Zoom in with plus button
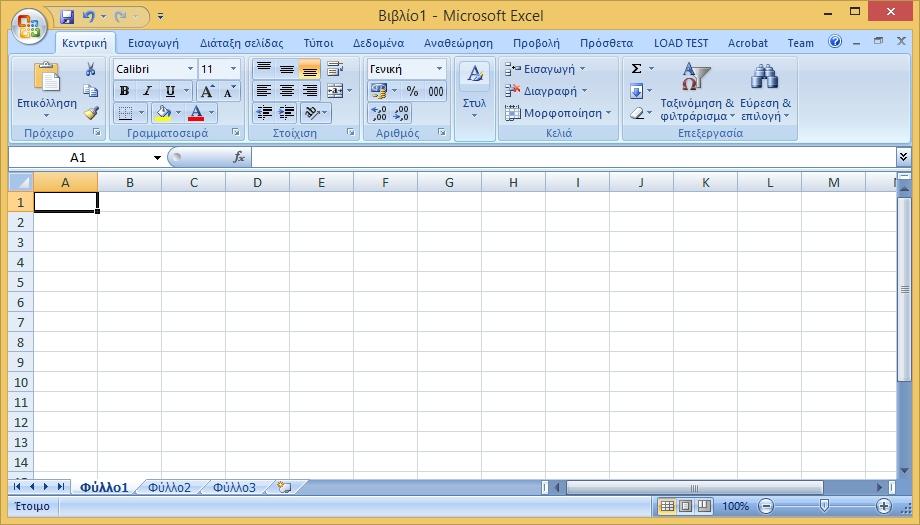920x525 pixels. point(883,506)
